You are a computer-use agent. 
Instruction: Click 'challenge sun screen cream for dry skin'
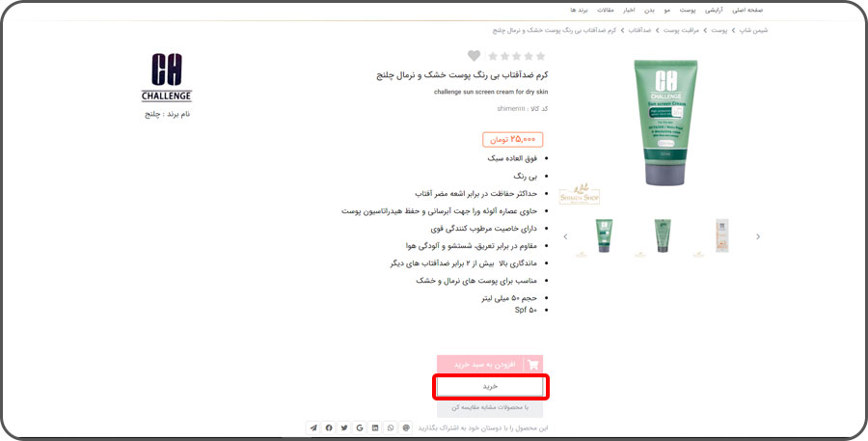(491, 92)
